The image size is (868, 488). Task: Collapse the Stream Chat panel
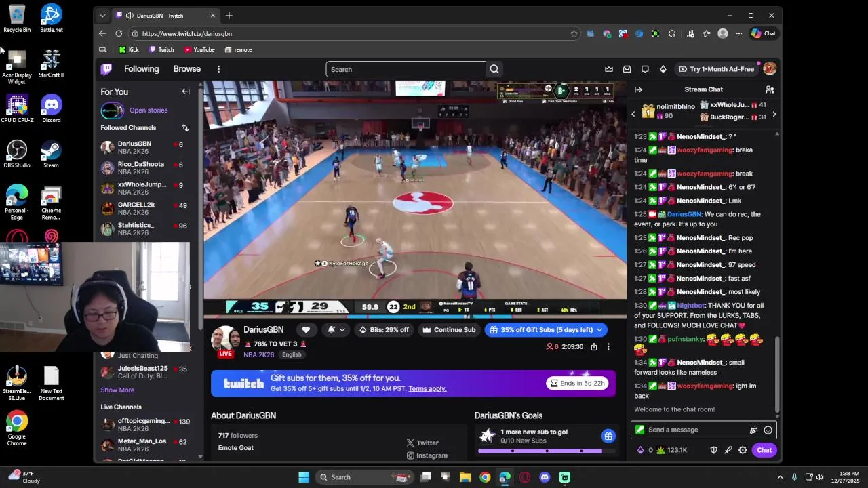(638, 89)
